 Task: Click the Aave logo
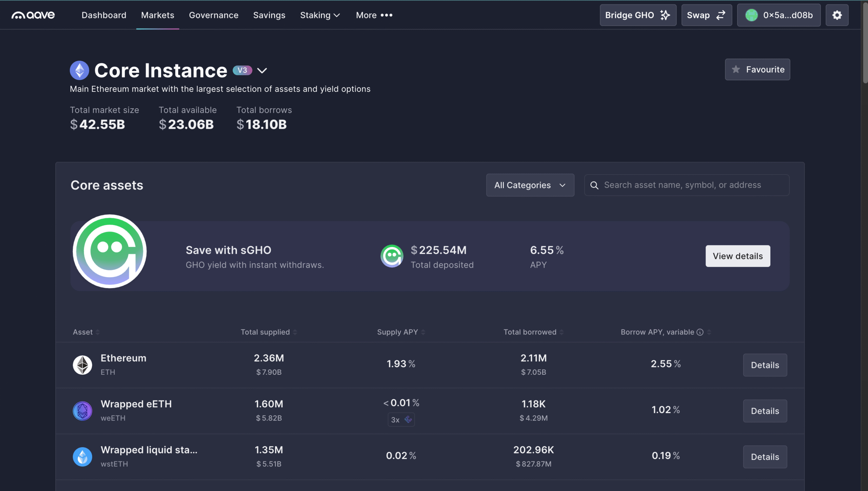tap(33, 15)
